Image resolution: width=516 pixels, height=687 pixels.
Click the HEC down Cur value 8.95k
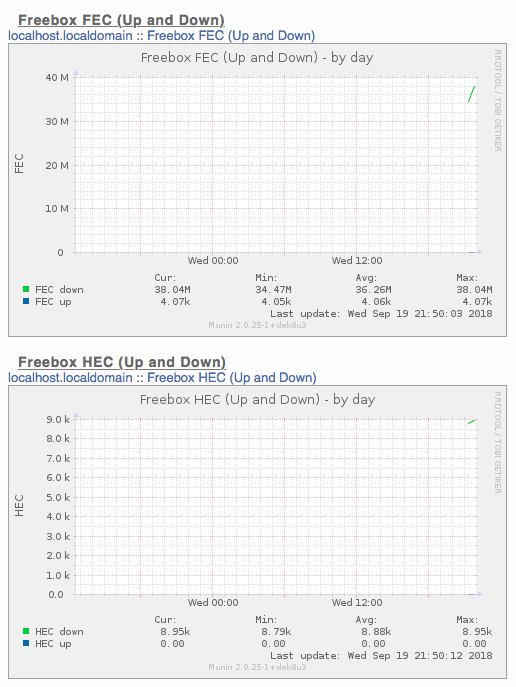click(x=175, y=632)
